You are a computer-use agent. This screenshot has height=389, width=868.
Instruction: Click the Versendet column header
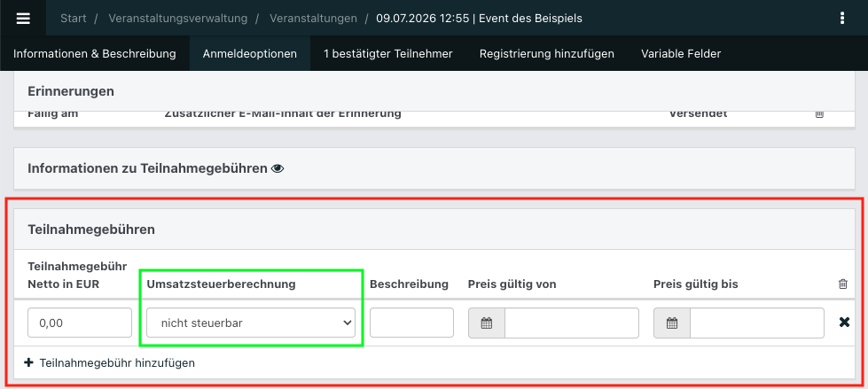tap(698, 114)
